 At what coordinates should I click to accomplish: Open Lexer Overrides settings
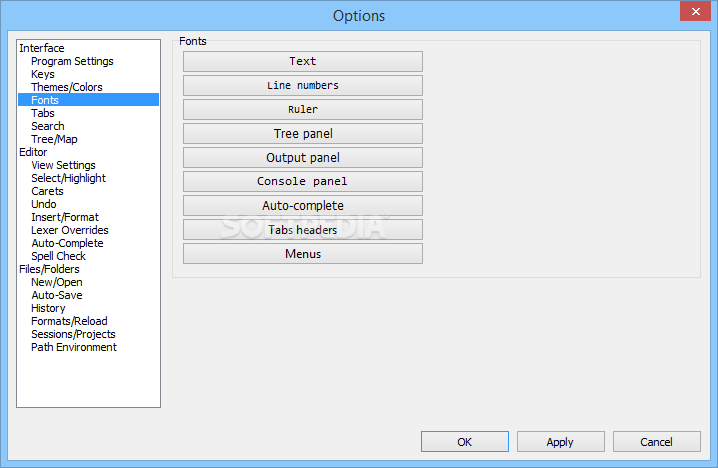[70, 230]
